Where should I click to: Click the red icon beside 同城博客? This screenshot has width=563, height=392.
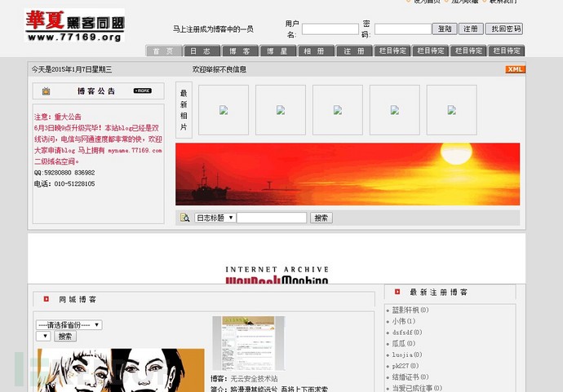46,299
